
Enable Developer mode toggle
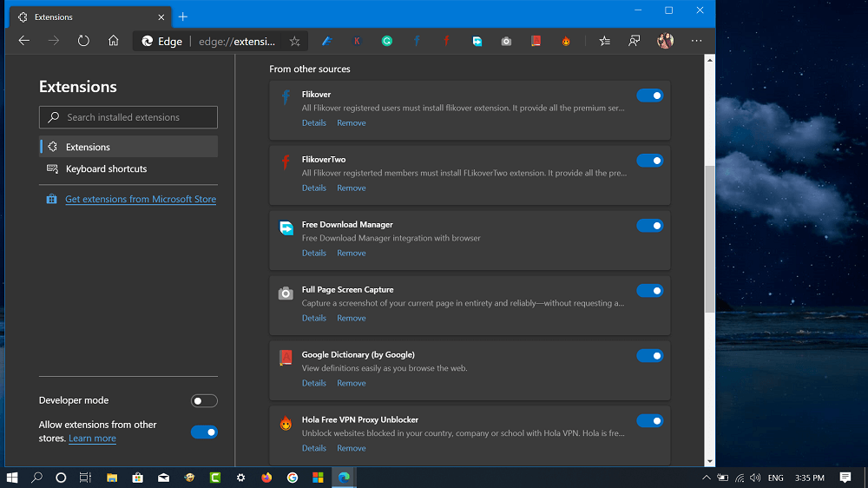pyautogui.click(x=204, y=400)
